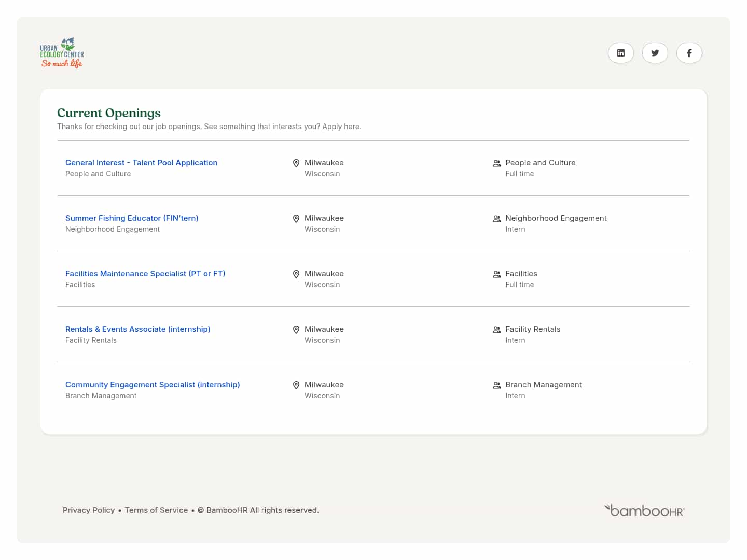Open Summer Fishing Educator (FIN'tern) posting
Viewport: 747px width, 560px height.
point(132,218)
